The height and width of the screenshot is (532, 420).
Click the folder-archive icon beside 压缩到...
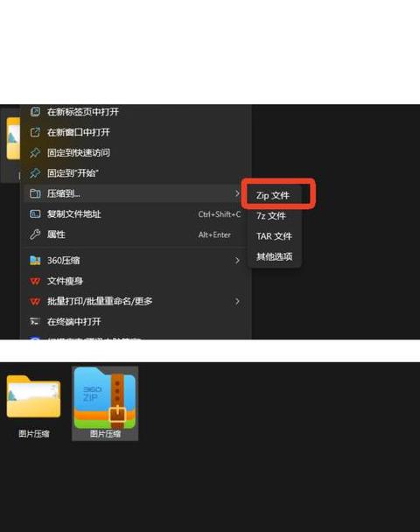click(35, 193)
